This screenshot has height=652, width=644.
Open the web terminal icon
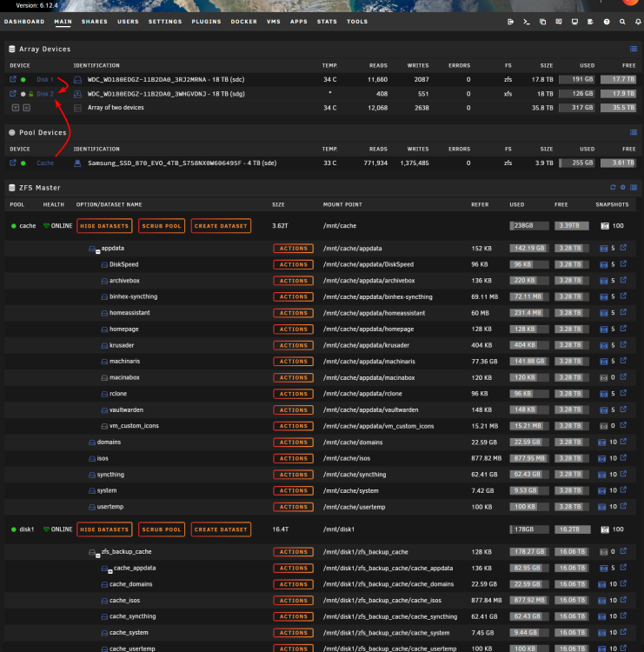[527, 22]
